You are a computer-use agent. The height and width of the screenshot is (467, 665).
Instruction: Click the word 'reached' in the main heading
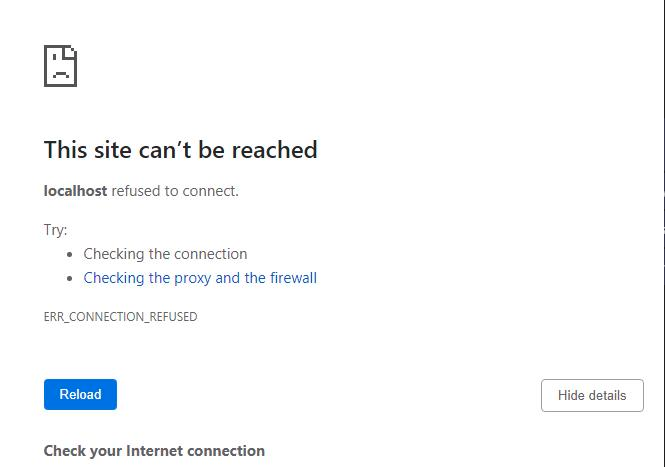coord(281,150)
